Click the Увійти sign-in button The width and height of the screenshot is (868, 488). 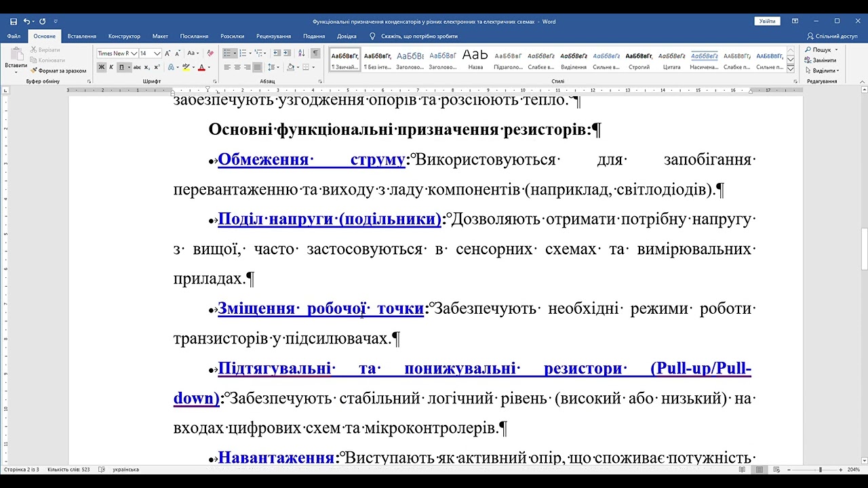pyautogui.click(x=767, y=22)
